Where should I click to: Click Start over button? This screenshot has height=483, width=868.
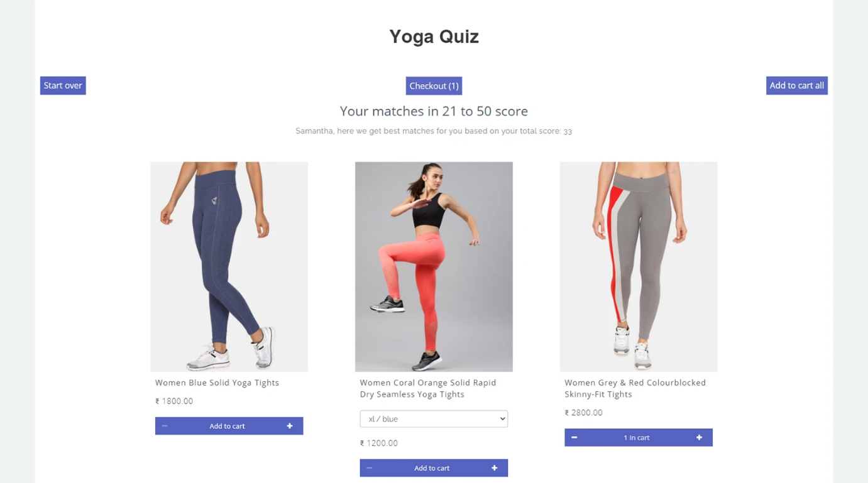click(x=63, y=85)
